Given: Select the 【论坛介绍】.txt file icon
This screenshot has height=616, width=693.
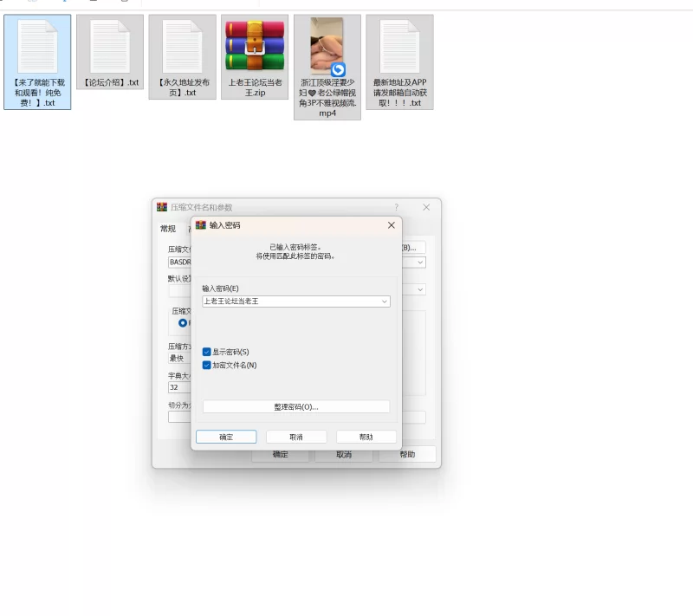Looking at the screenshot, I should tap(110, 47).
